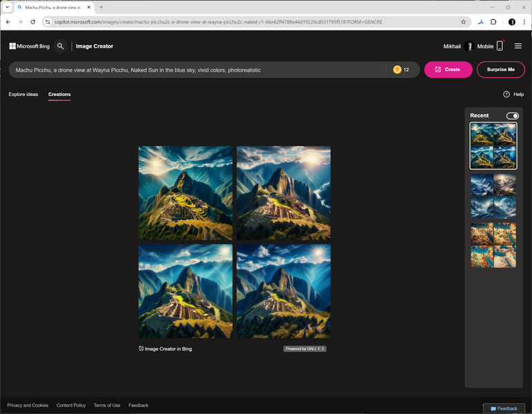Bookmark this page with the star icon
The width and height of the screenshot is (532, 414).
coord(464,21)
